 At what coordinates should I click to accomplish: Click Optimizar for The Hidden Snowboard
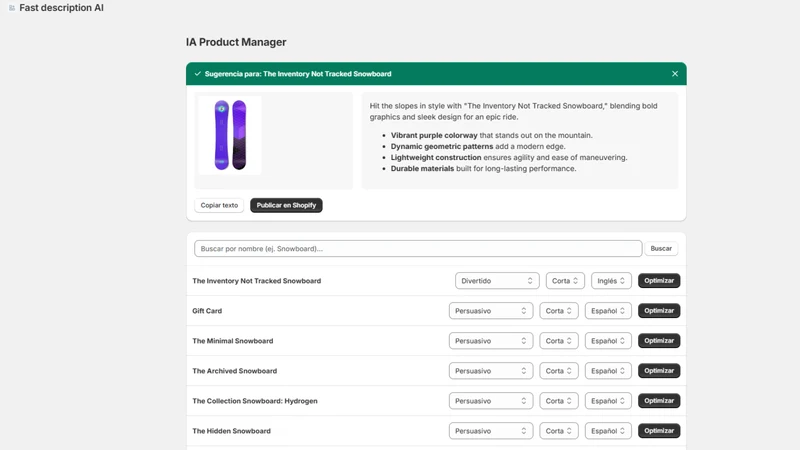pyautogui.click(x=659, y=431)
